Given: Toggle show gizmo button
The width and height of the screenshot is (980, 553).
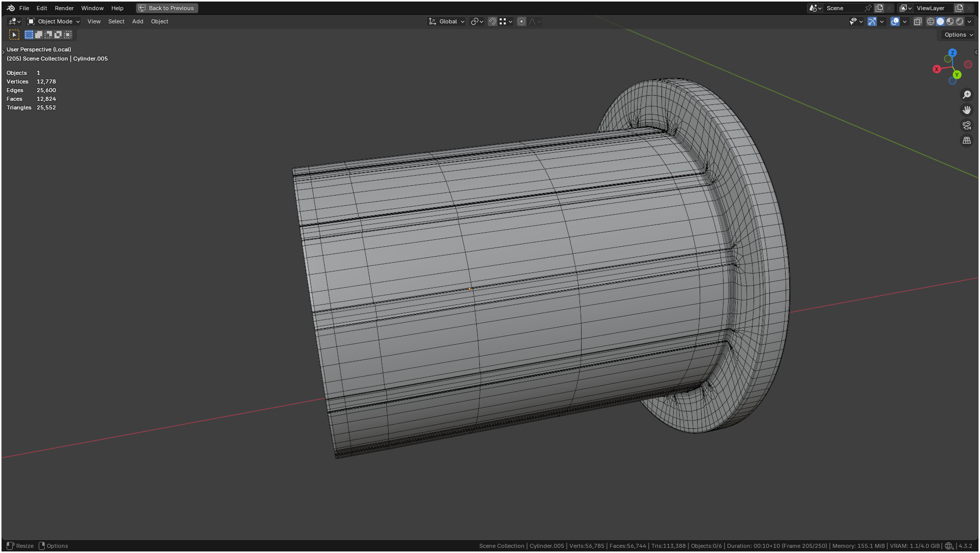Looking at the screenshot, I should 872,21.
